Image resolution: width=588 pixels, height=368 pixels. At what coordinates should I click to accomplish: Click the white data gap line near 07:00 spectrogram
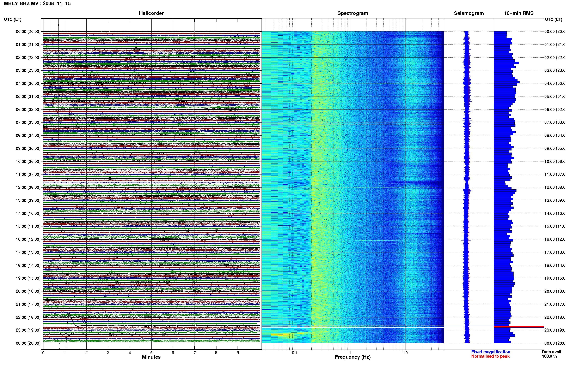(x=353, y=124)
